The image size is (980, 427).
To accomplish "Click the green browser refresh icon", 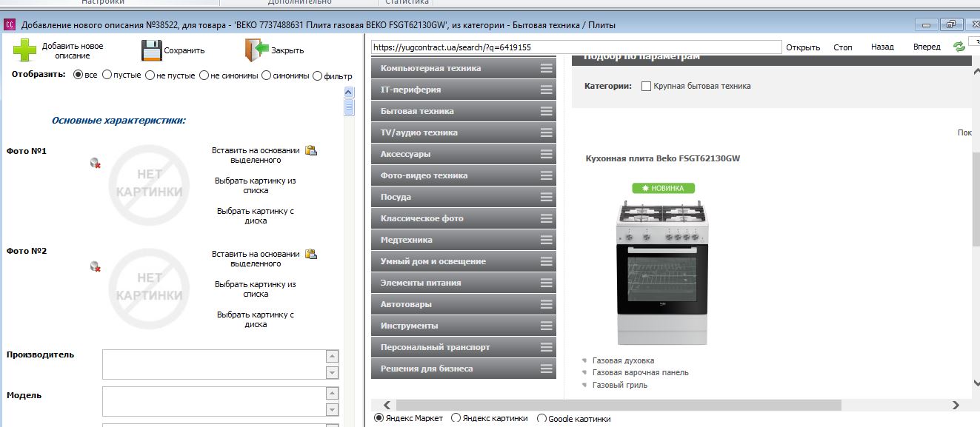I will (959, 47).
